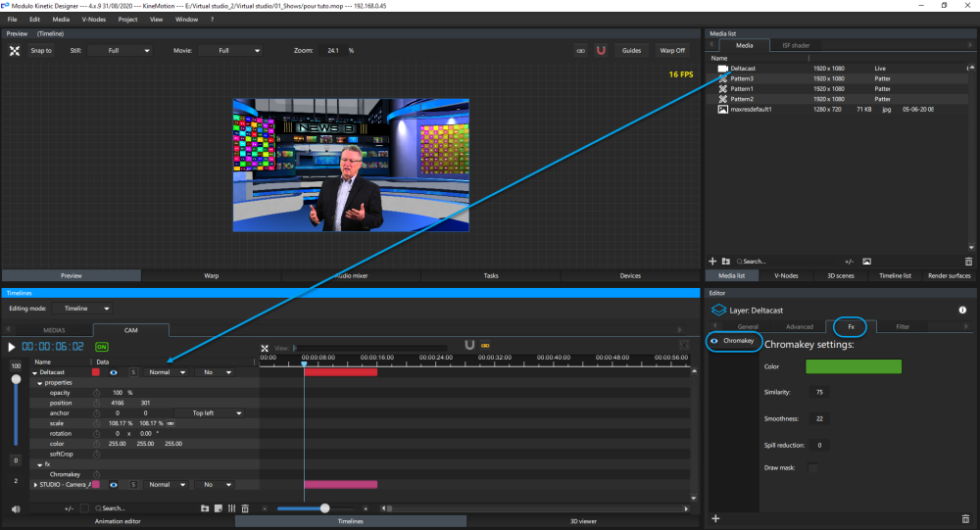Click the fit-to-view icon in Preview toolbar
This screenshot has height=530, width=980.
(15, 50)
